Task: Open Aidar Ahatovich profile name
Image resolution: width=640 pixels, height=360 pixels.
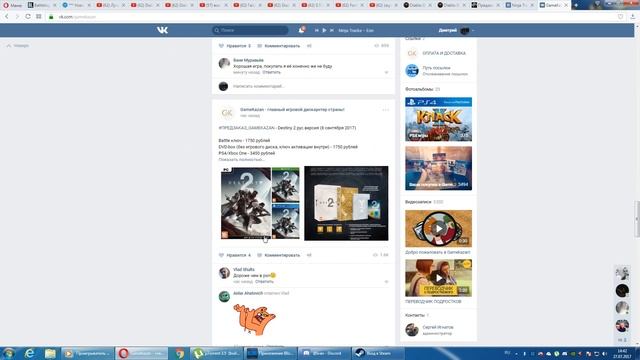Action: [248, 293]
